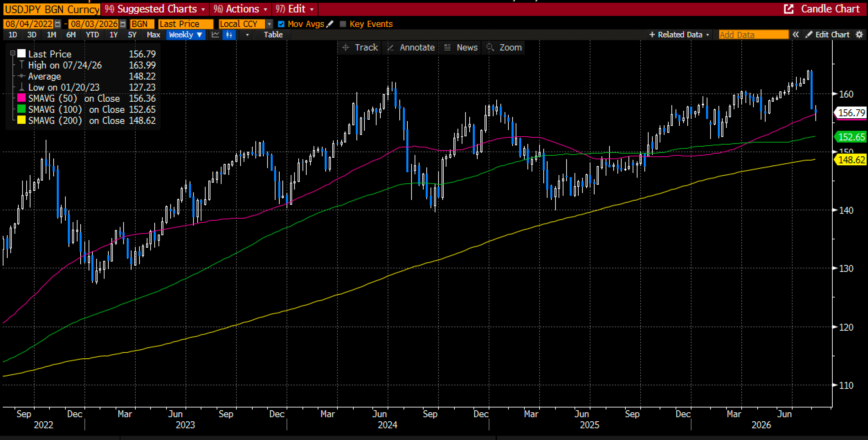This screenshot has width=868, height=440.
Task: Open the Actions menu
Action: [x=240, y=9]
